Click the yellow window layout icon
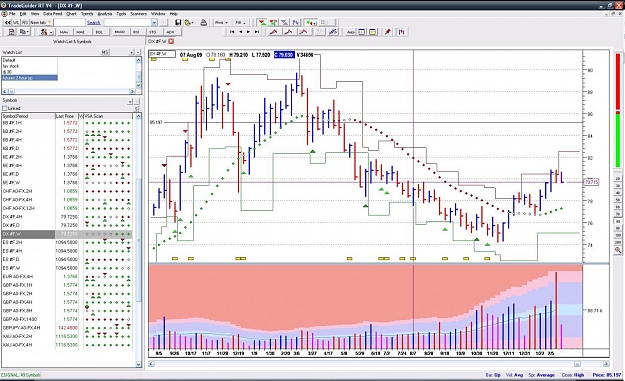625x381 pixels. click(372, 32)
